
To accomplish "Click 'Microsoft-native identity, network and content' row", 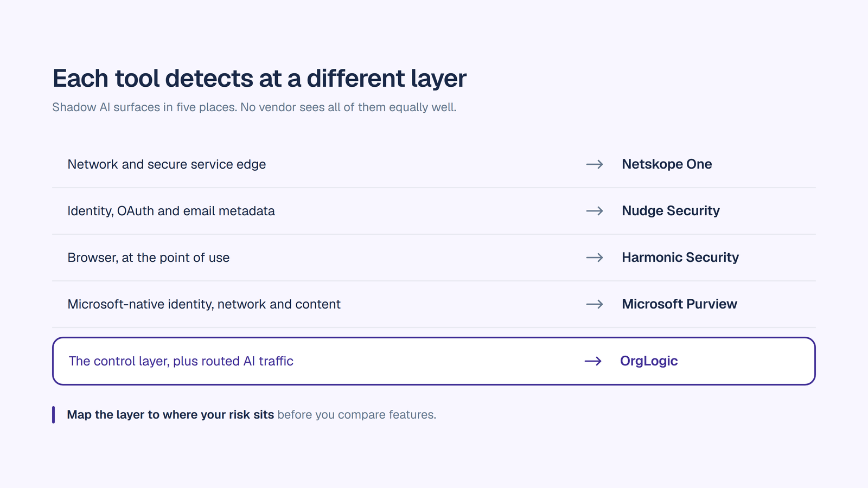I will [x=434, y=304].
